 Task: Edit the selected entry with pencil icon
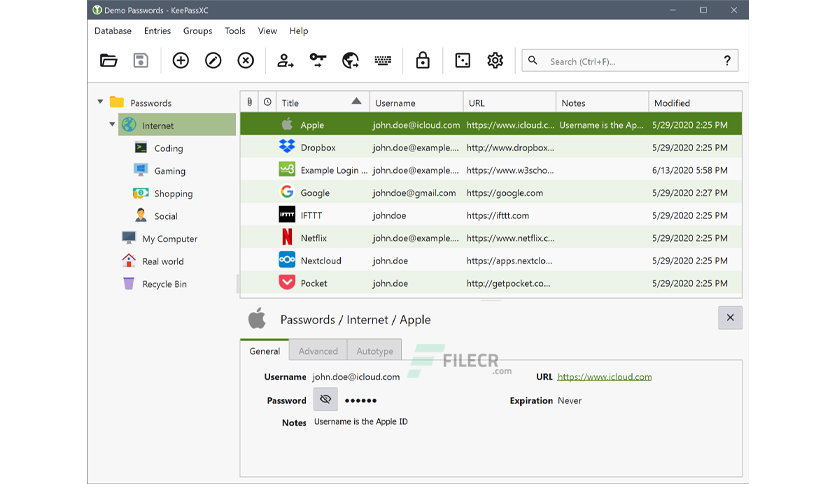pyautogui.click(x=213, y=60)
